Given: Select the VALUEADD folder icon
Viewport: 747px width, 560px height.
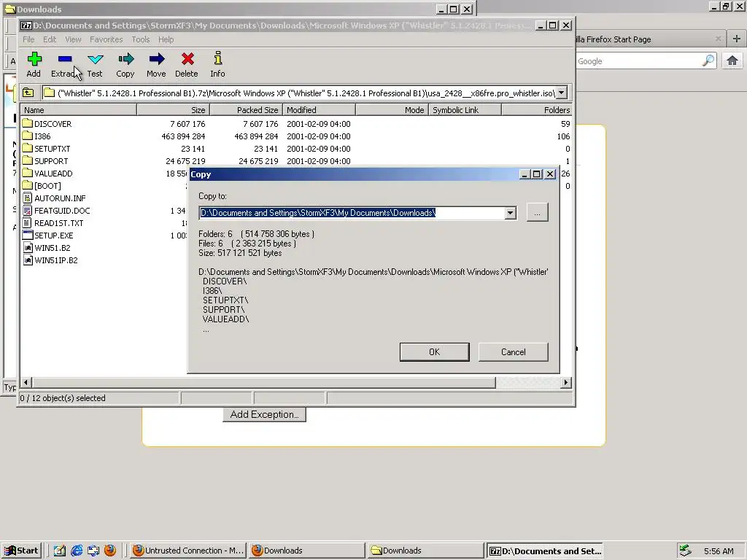Looking at the screenshot, I should [x=28, y=173].
